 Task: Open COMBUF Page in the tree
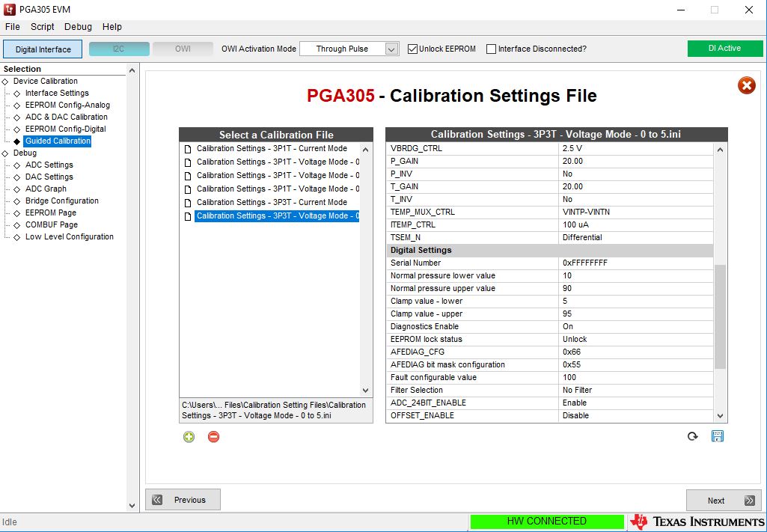point(52,225)
